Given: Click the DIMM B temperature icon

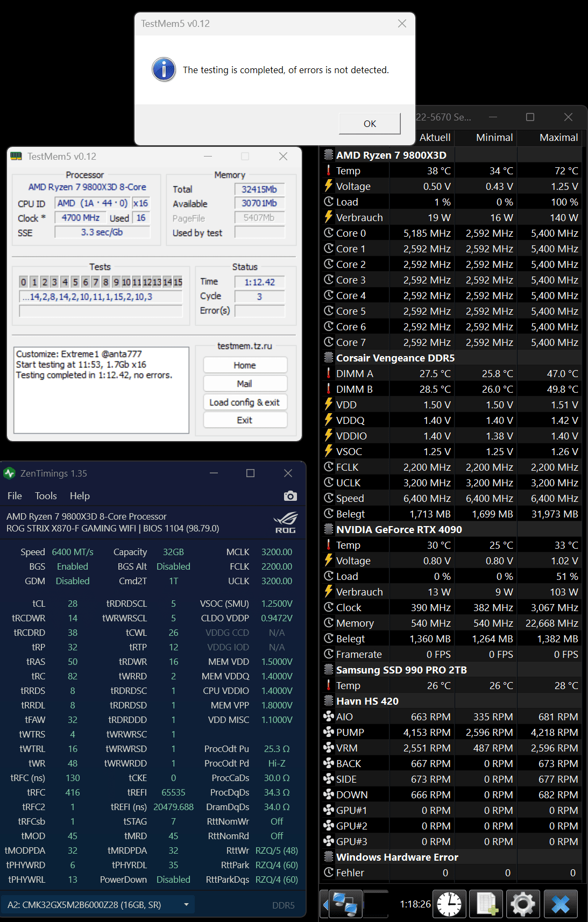Looking at the screenshot, I should 329,389.
